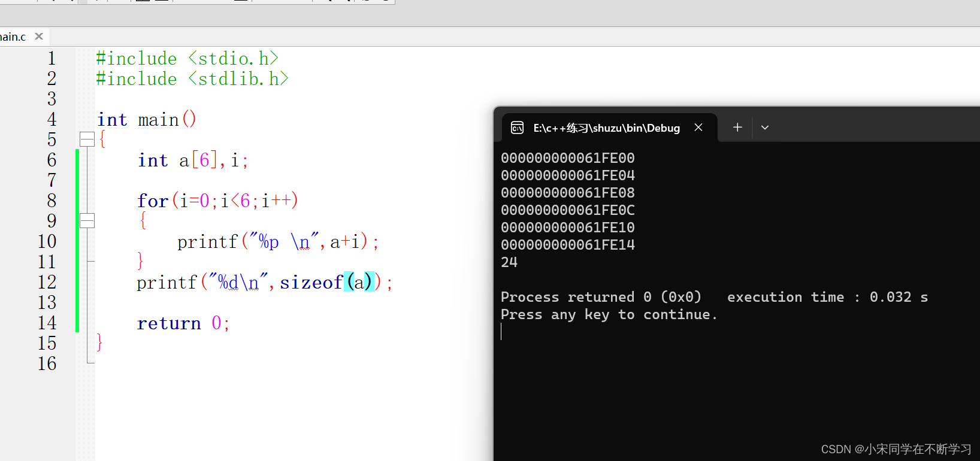Click the terminal tab console icon
This screenshot has height=461, width=980.
[x=517, y=128]
